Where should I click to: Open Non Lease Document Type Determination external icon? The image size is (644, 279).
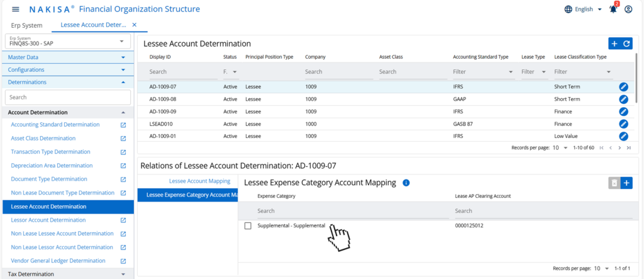coord(123,193)
